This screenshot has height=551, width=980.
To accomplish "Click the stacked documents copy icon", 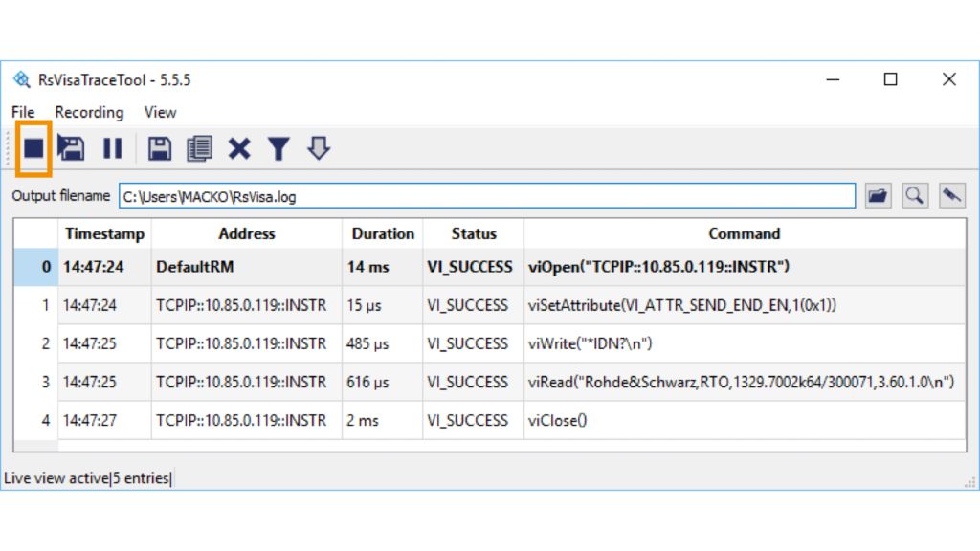I will coord(199,148).
